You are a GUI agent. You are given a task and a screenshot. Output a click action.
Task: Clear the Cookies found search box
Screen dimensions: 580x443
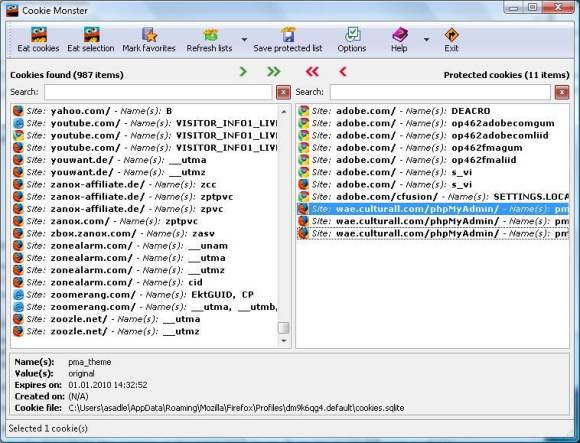[283, 92]
